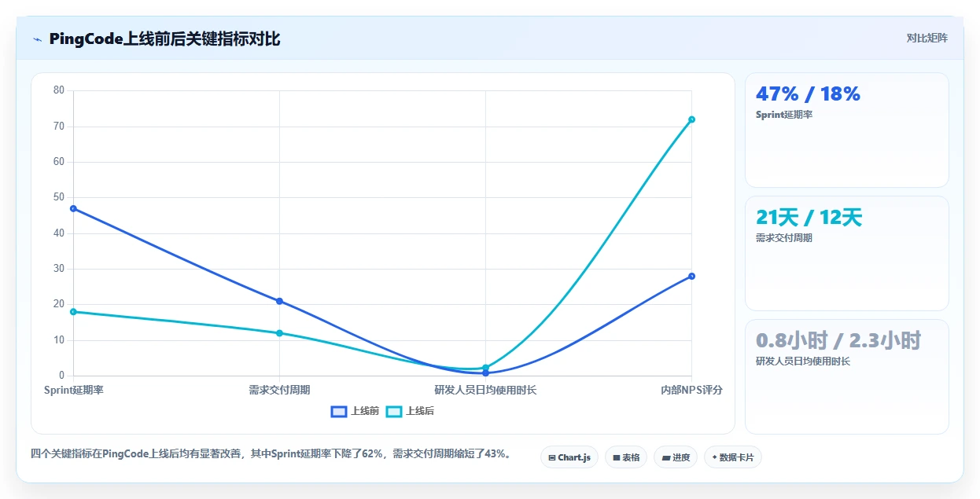980x499 pixels.
Task: Click the 上线前 内部NPS评分 point at 28
Action: (x=691, y=276)
